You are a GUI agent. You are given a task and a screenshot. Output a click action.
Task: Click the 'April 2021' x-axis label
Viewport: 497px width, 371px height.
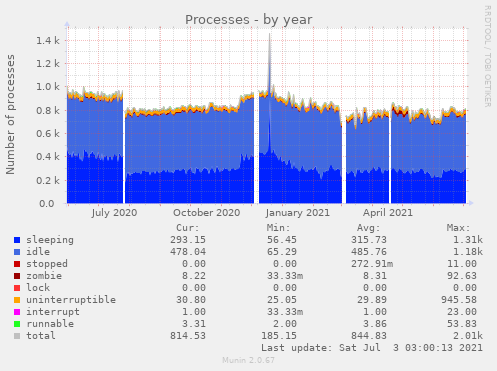388,213
